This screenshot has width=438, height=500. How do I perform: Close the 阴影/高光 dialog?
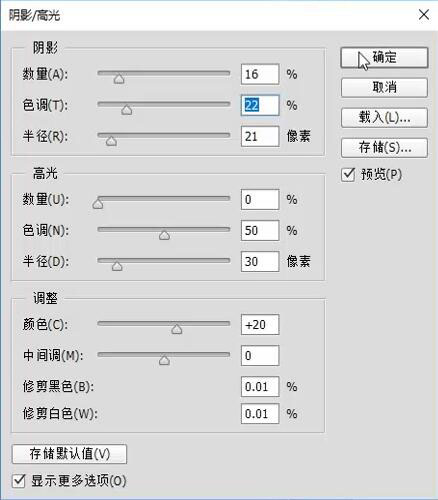[424, 15]
